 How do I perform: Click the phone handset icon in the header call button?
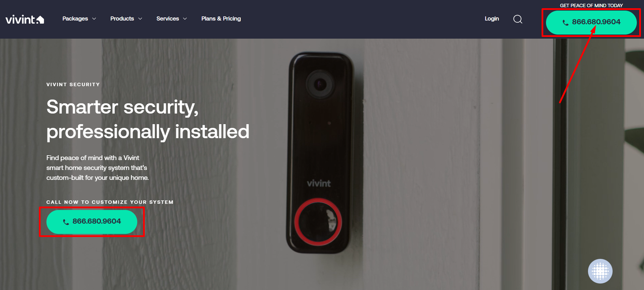click(565, 23)
